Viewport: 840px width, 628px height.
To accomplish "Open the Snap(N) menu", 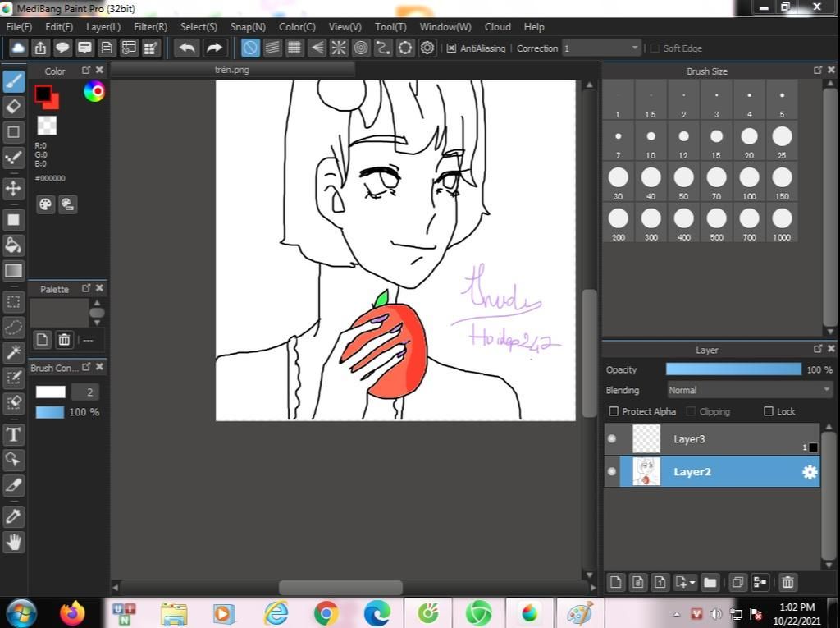I will (x=248, y=27).
